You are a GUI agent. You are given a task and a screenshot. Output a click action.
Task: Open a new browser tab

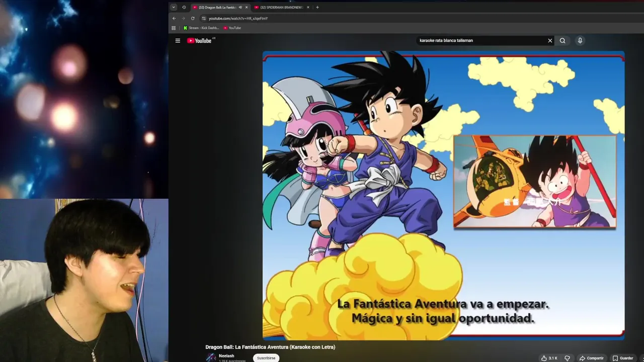[x=317, y=7]
